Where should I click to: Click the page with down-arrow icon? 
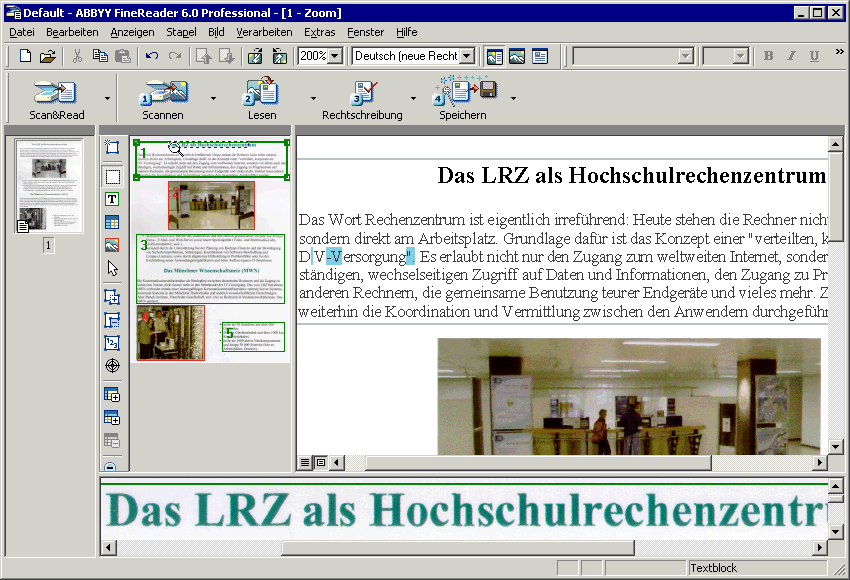click(226, 56)
